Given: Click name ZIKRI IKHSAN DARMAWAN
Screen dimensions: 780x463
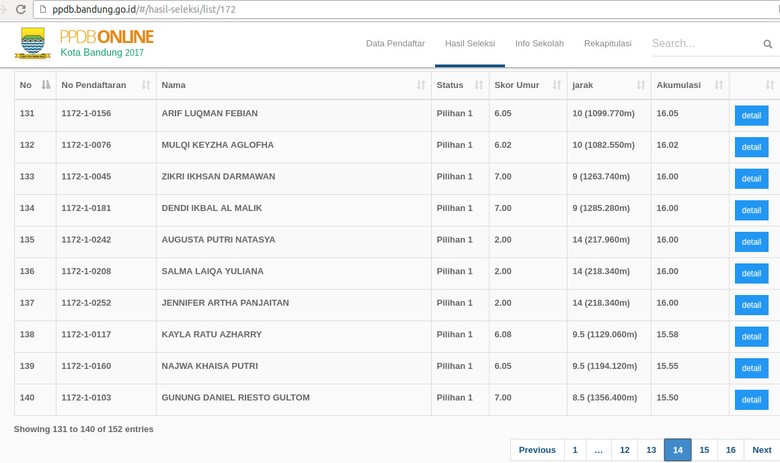Looking at the screenshot, I should click(218, 177).
